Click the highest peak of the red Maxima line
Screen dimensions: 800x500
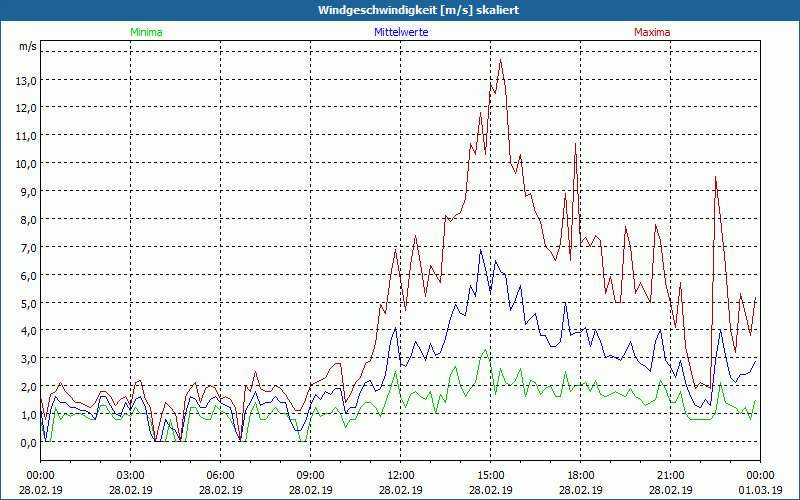coord(500,61)
